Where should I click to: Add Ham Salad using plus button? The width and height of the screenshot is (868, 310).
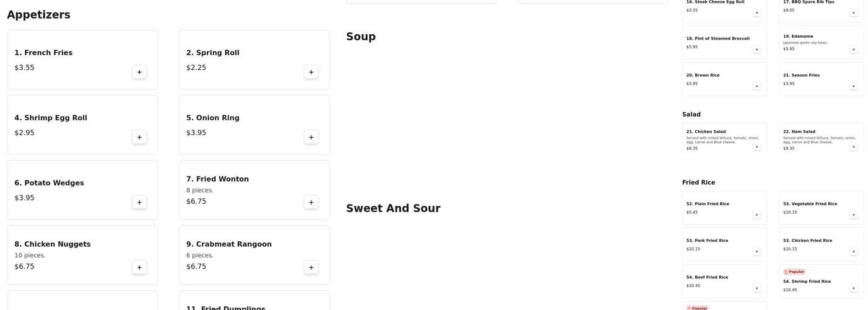click(x=853, y=147)
